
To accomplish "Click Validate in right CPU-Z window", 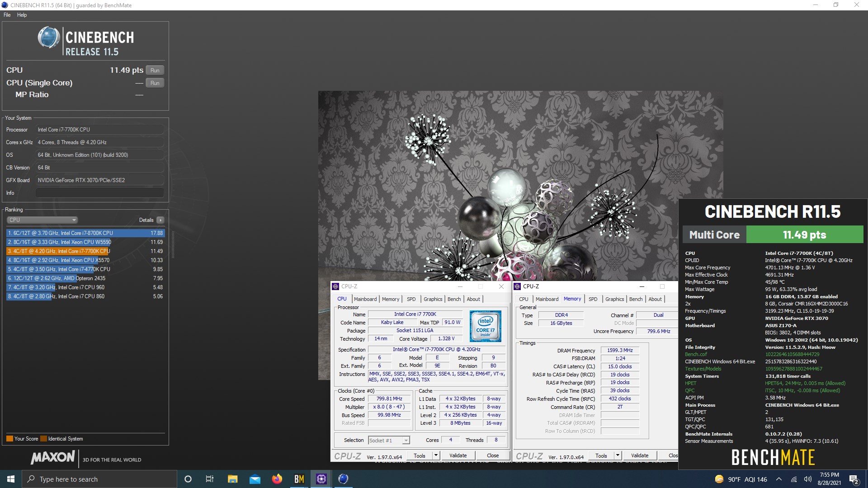I will click(x=640, y=455).
